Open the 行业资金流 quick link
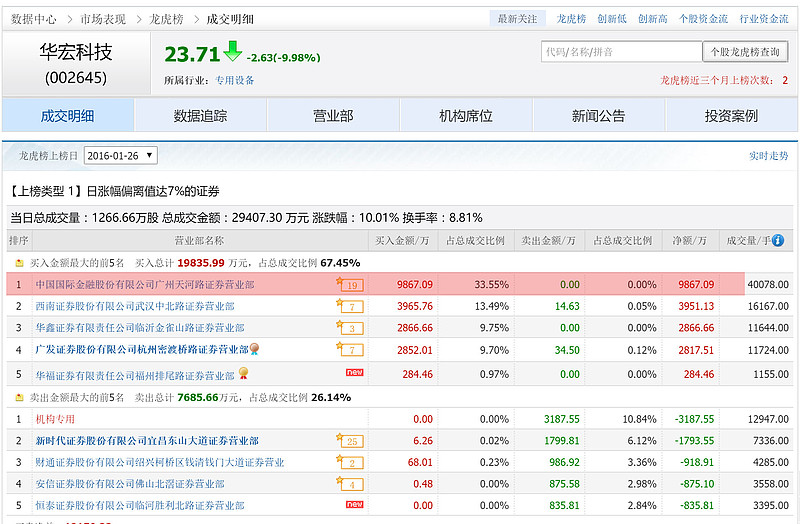 (764, 19)
